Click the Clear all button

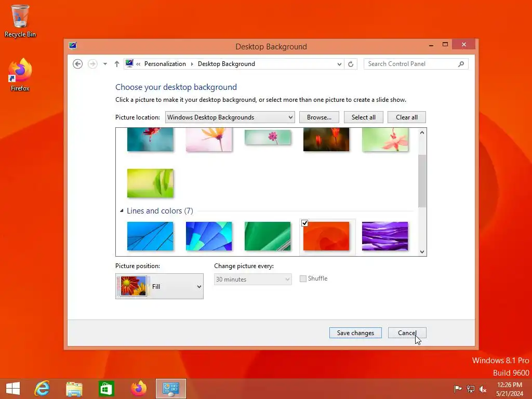406,117
